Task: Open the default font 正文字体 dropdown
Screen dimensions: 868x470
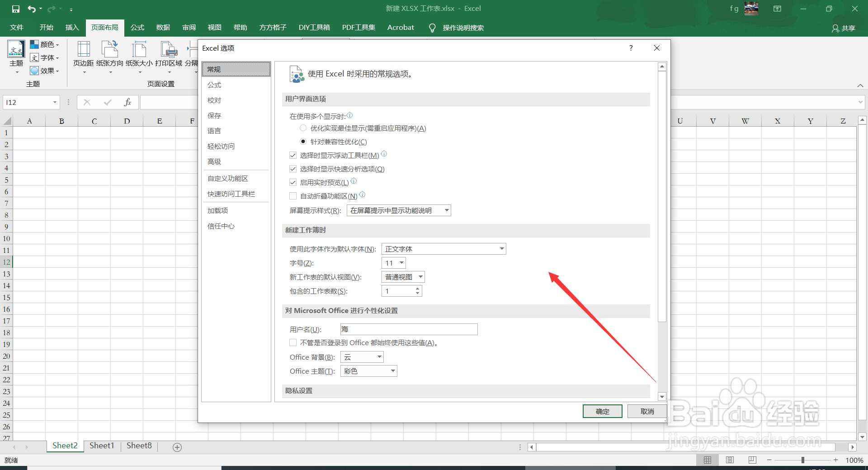Action: pos(444,249)
